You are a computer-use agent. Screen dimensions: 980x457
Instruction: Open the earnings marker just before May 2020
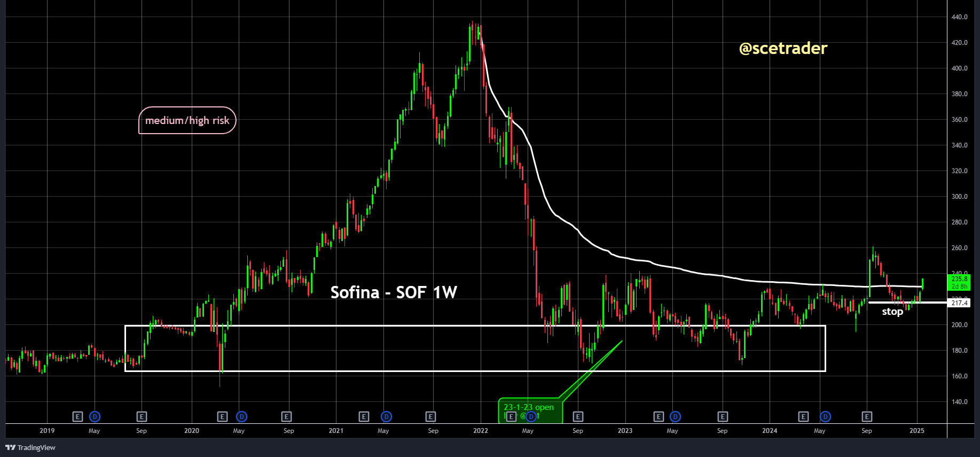pyautogui.click(x=223, y=416)
